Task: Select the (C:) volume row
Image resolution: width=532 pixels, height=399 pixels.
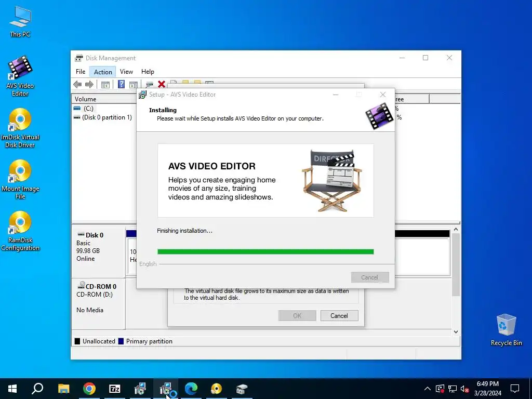Action: tap(88, 109)
